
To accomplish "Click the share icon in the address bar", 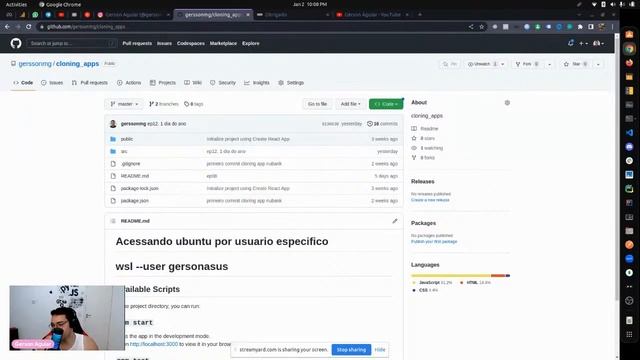I will click(x=471, y=27).
